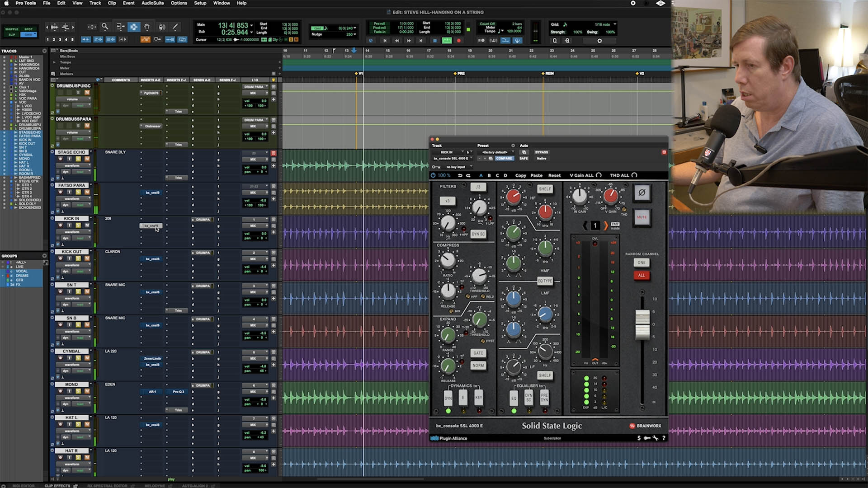
Task: Click Fast Forward in the transport
Action: pos(409,41)
